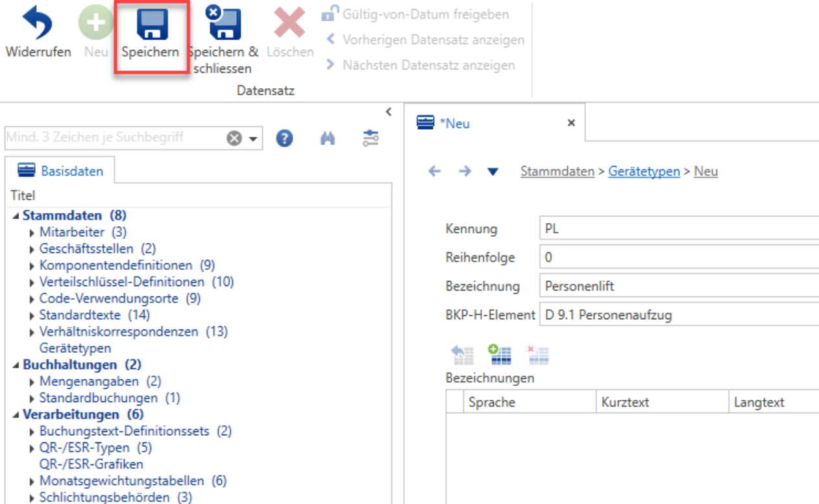
Task: Select QR-/ESR-Grafiken in the tree
Action: [92, 464]
